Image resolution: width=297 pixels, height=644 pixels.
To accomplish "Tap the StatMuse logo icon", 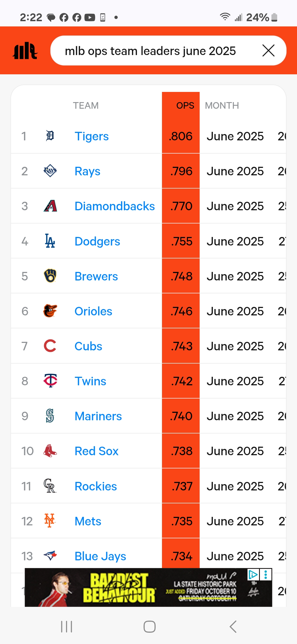I will point(25,51).
